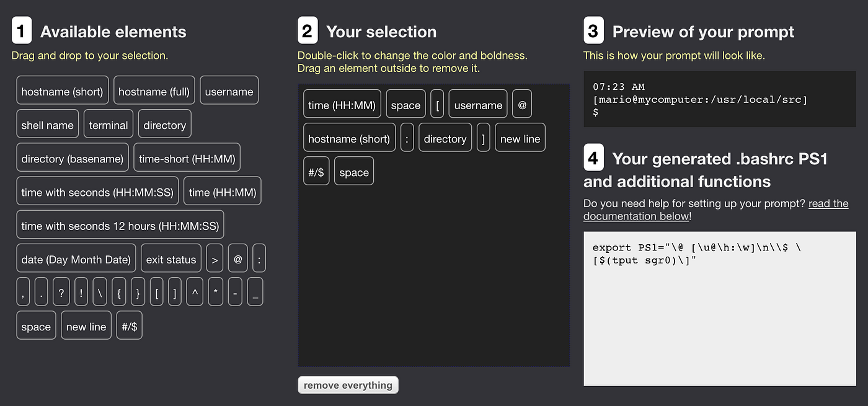This screenshot has width=868, height=406.
Task: Click the "shell name" element
Action: tap(47, 124)
